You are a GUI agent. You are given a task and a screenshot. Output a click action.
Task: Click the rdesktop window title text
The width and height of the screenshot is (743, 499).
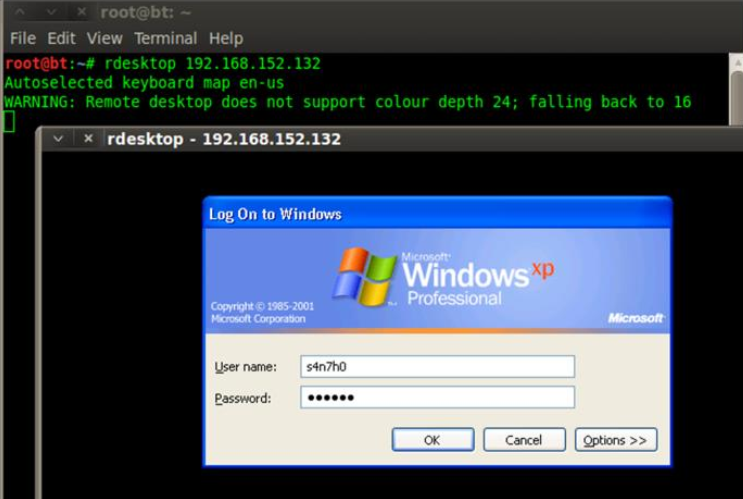point(224,139)
